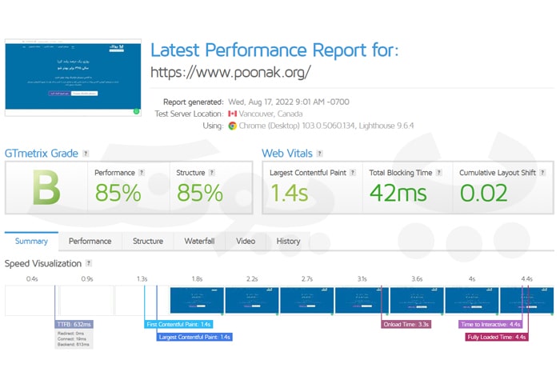
Task: Click the Web Vitals heading
Action: point(287,154)
